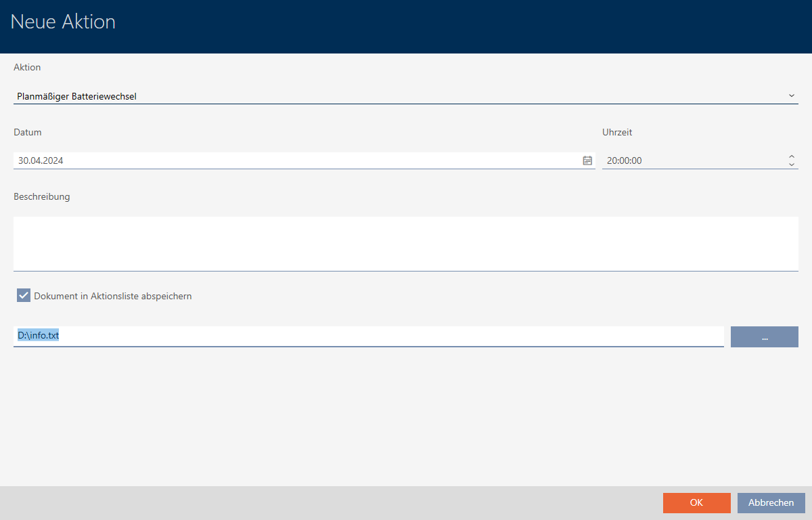This screenshot has width=812, height=520.
Task: Open the calendar date picker icon
Action: [587, 160]
